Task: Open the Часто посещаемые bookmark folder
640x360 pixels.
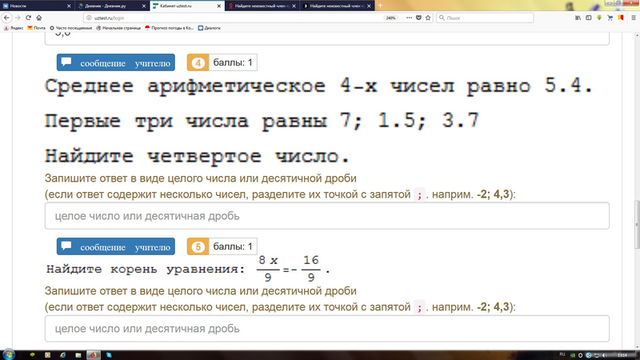Action: point(71,28)
